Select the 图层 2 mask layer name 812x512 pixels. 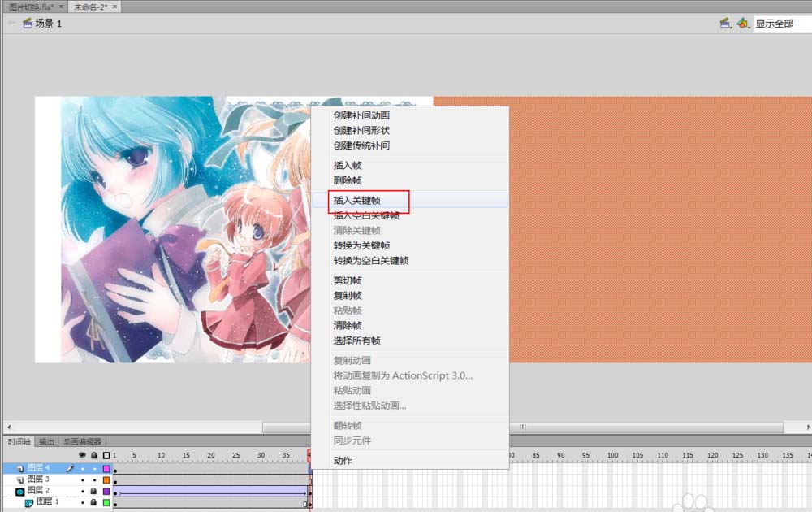point(38,490)
